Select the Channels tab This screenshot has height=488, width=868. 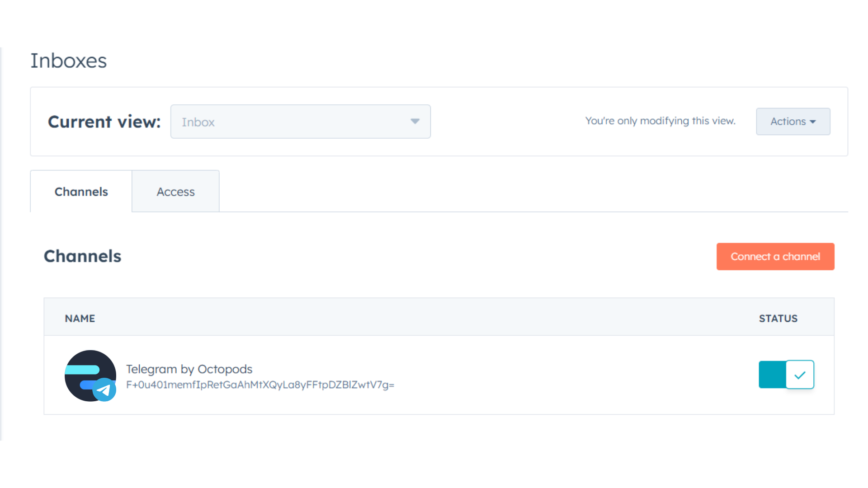[81, 192]
